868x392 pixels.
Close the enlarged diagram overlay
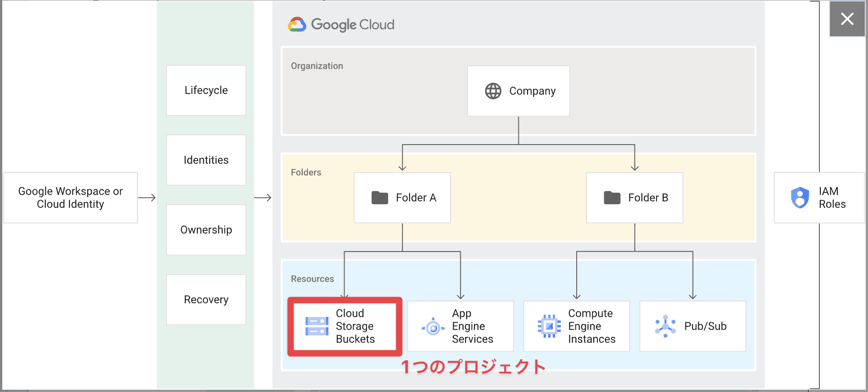(847, 19)
